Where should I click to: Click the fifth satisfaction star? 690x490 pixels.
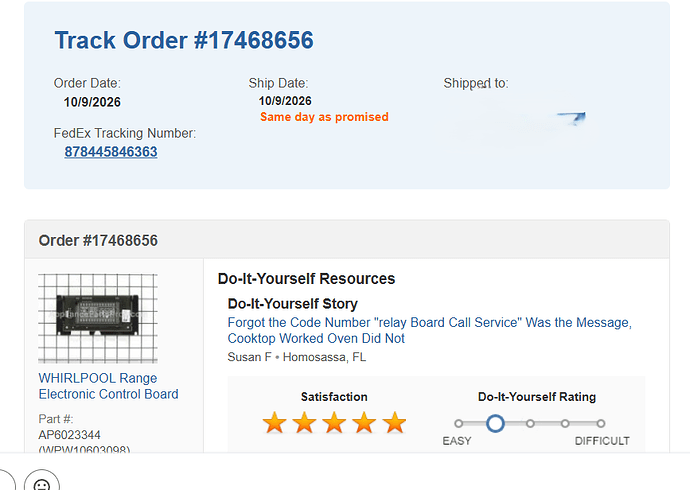click(x=394, y=423)
